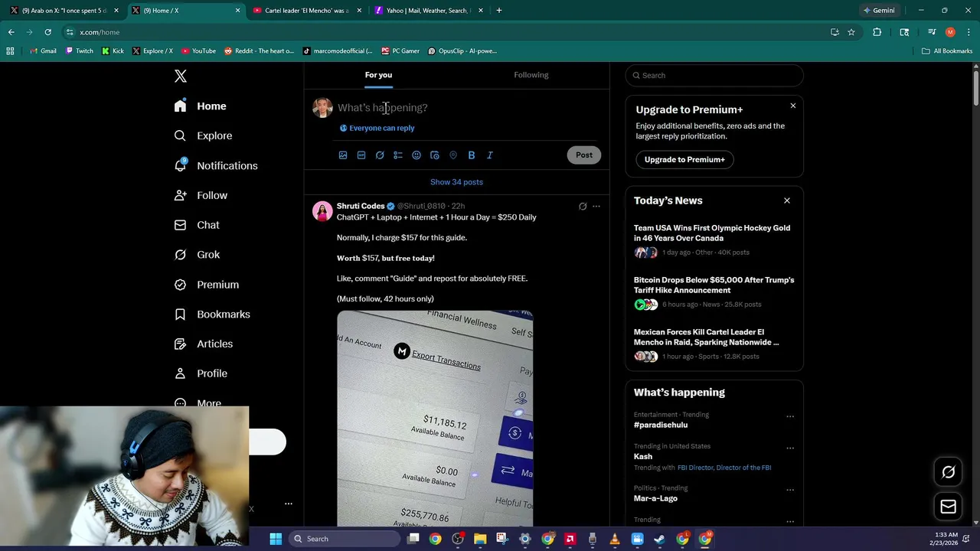Open Premium in sidebar

click(207, 285)
